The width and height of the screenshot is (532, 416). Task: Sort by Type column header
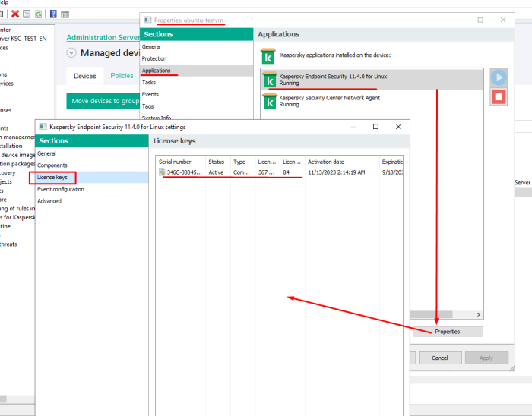point(242,162)
